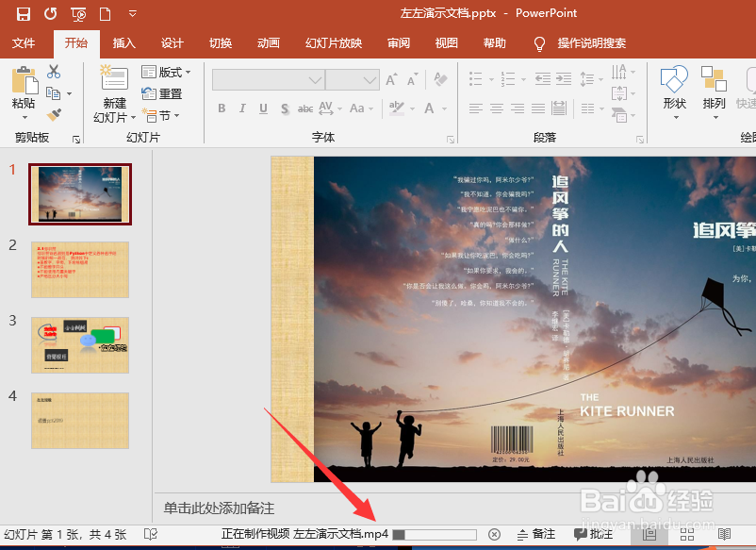Viewport: 756px width, 550px height.
Task: Start slideshow from beginning via Quick Access icon
Action: 78,13
